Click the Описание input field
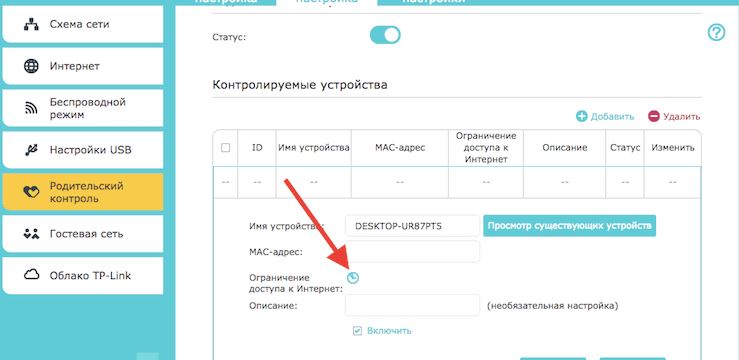 [x=412, y=305]
